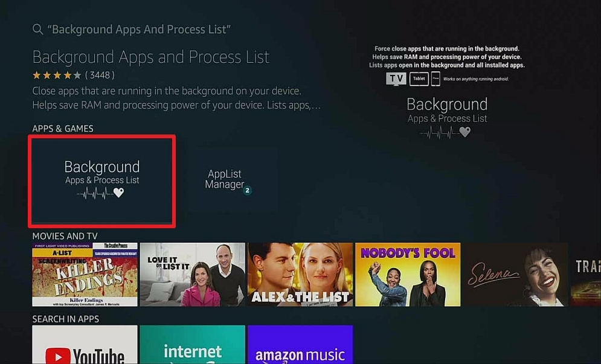
Task: Open the Selena thumbnail
Action: [515, 274]
